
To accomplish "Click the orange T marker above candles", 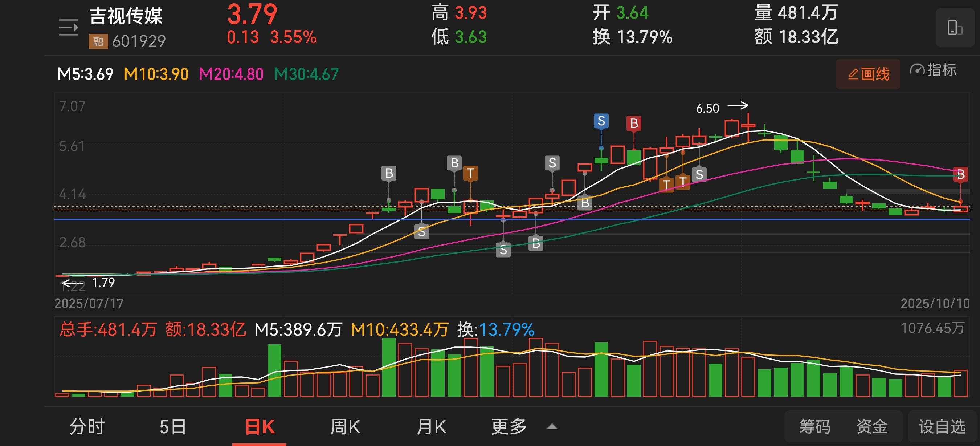I will click(x=470, y=173).
